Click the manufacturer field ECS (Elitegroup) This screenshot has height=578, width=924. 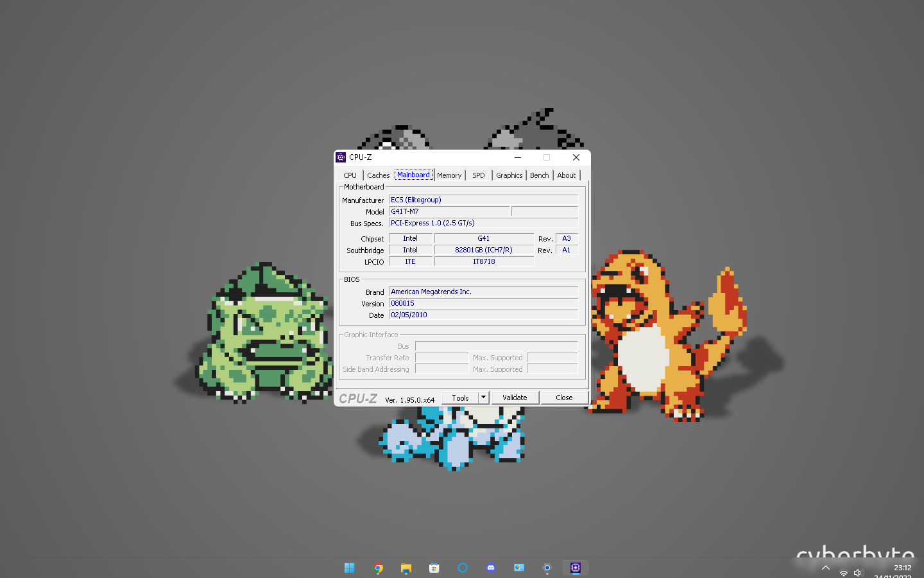(484, 200)
